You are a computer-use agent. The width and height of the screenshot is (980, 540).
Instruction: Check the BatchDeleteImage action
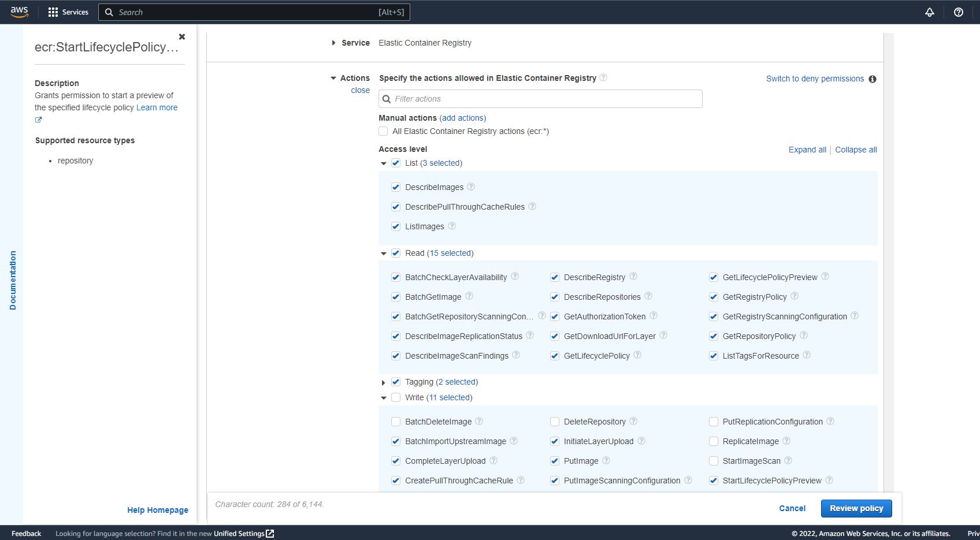[x=396, y=422]
